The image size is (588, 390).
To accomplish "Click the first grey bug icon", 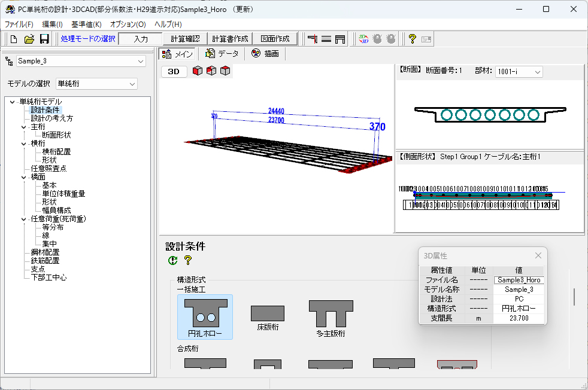I will [x=377, y=39].
